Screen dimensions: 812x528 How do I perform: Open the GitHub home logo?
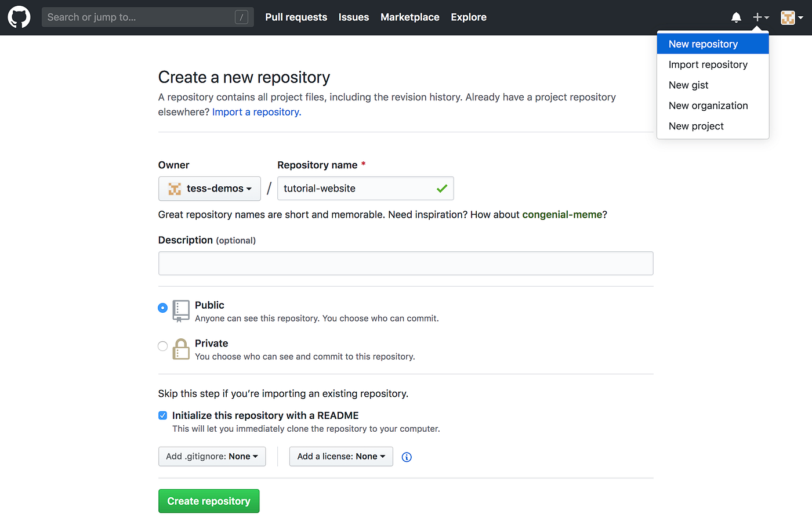19,17
